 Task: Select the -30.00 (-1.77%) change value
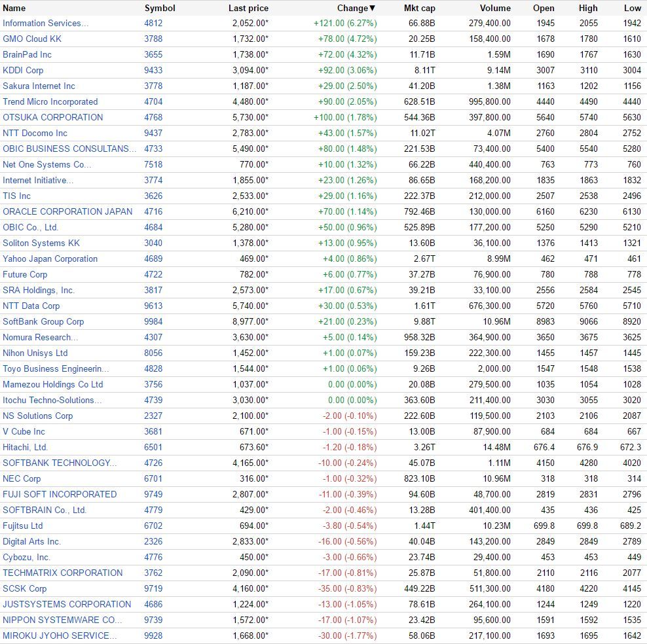[x=348, y=635]
